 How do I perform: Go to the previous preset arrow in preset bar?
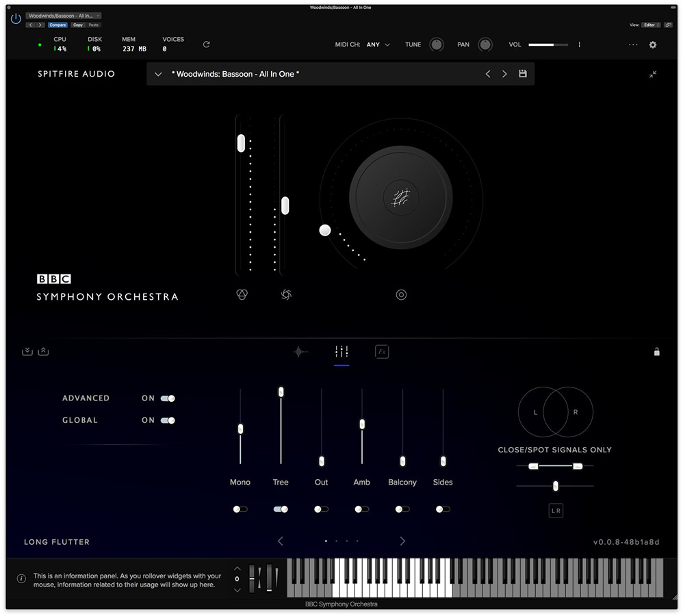pyautogui.click(x=488, y=74)
